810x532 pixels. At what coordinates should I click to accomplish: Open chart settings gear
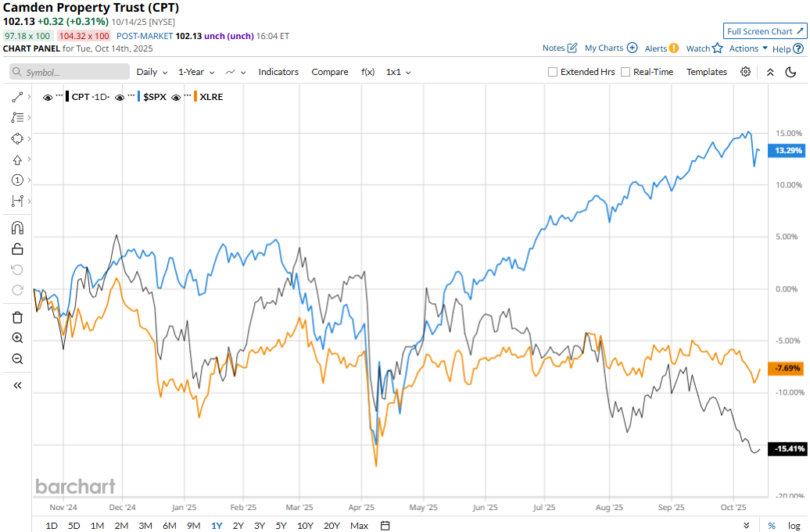pyautogui.click(x=745, y=72)
